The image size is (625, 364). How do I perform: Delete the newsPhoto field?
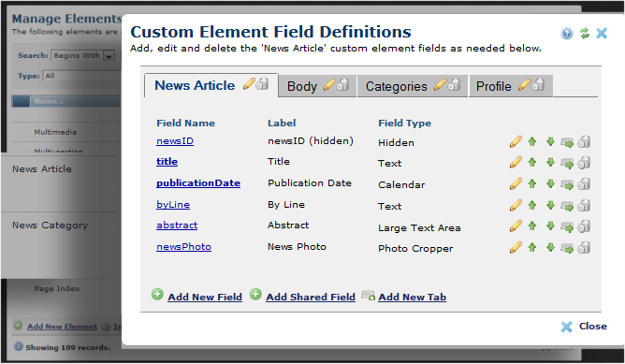584,248
